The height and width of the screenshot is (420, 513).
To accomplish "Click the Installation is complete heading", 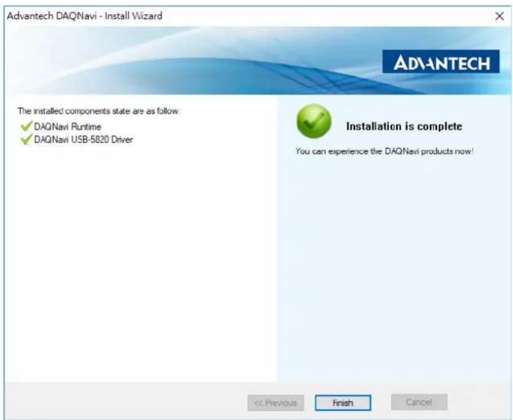I will click(404, 126).
